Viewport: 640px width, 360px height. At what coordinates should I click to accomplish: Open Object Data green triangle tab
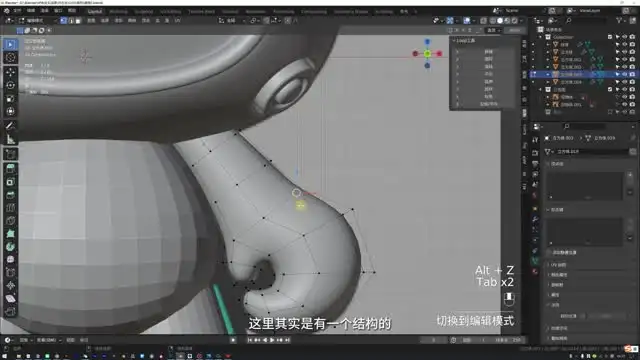click(x=535, y=261)
